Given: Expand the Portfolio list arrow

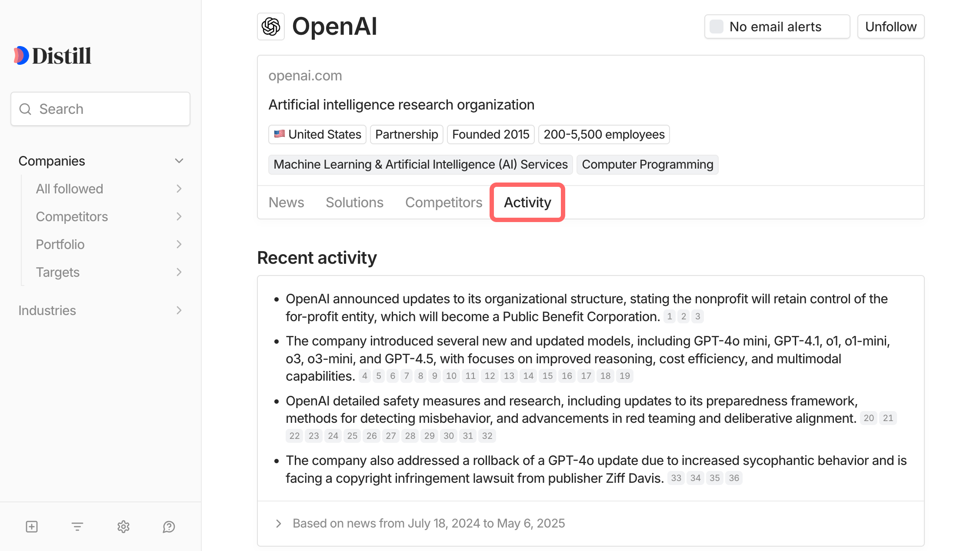Looking at the screenshot, I should (x=179, y=244).
